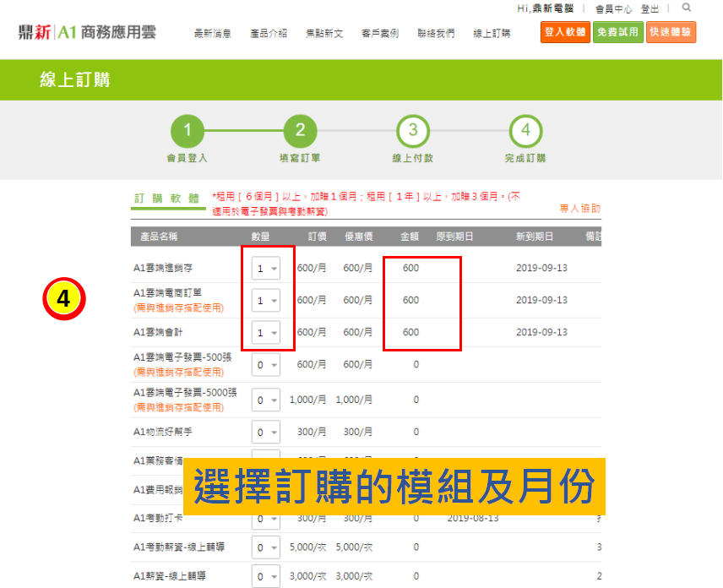723x588 pixels.
Task: Click the A1雲端進銷存 product name
Action: pyautogui.click(x=163, y=268)
